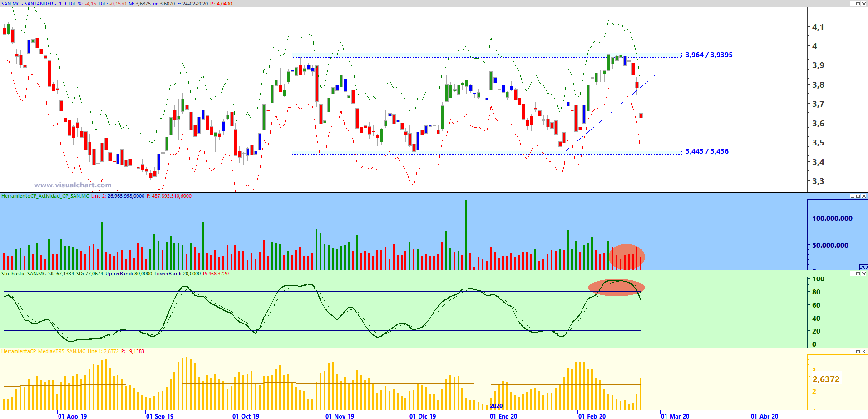Click the M: 3,6875 maximum value
The image size is (868, 419).
140,4
